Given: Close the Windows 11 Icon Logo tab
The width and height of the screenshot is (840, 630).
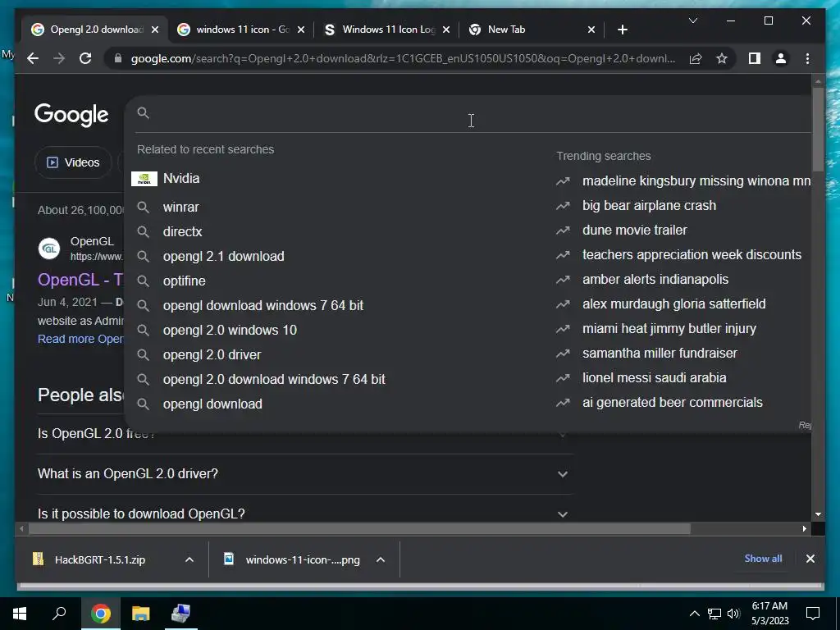Looking at the screenshot, I should coord(447,30).
